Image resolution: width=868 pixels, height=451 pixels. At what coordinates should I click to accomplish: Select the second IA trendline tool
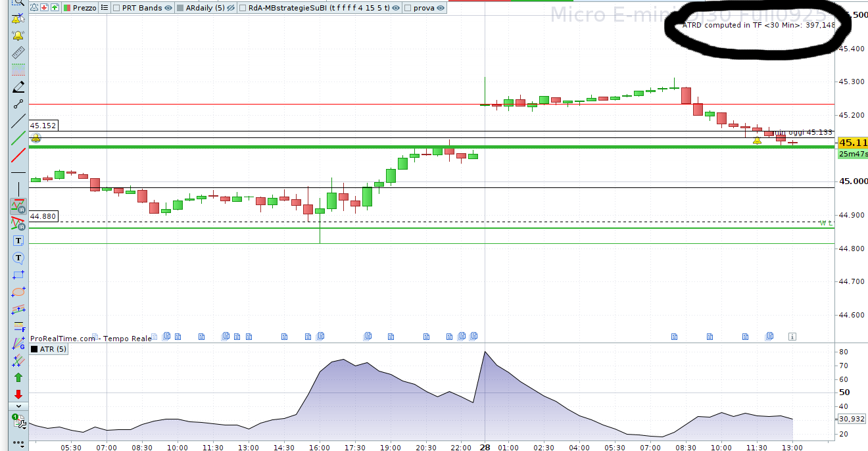18,224
